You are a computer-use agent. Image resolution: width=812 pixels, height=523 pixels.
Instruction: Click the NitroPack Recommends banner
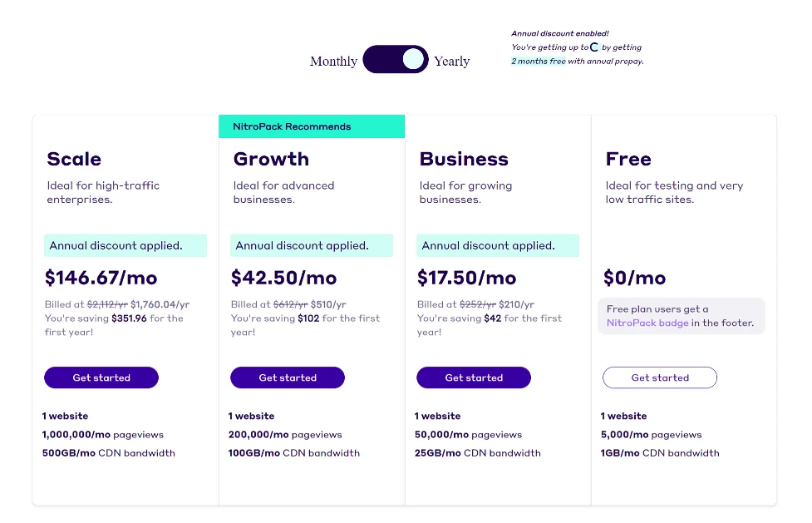tap(312, 126)
